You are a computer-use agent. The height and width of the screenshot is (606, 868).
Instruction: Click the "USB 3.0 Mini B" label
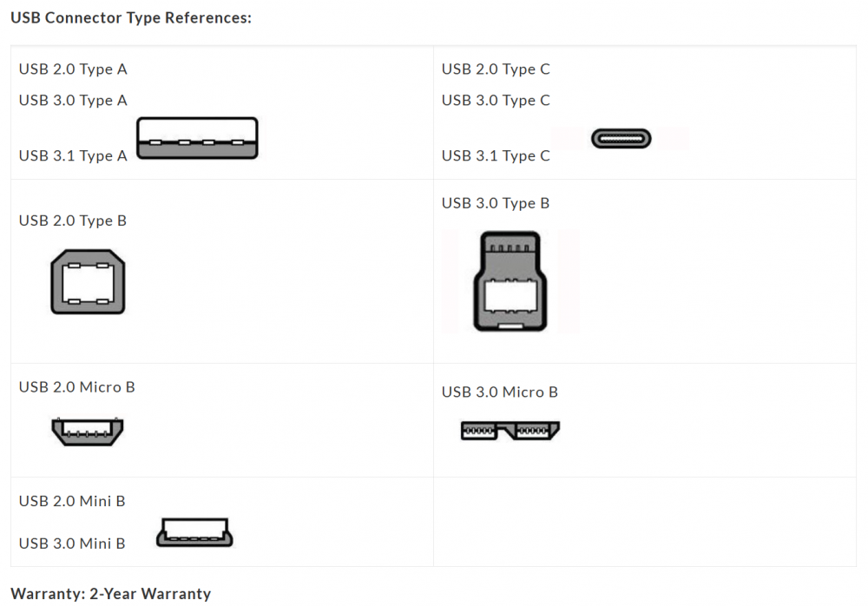pos(72,543)
